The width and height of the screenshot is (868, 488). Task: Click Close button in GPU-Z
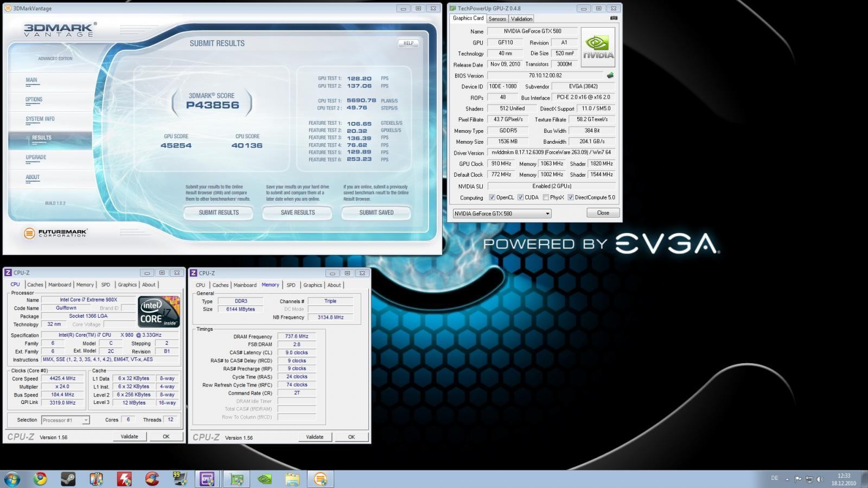(603, 213)
